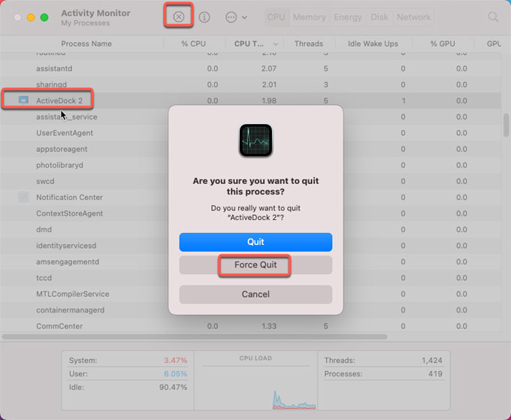Select the dmd process
Screen dimensions: 511x420
coord(44,229)
